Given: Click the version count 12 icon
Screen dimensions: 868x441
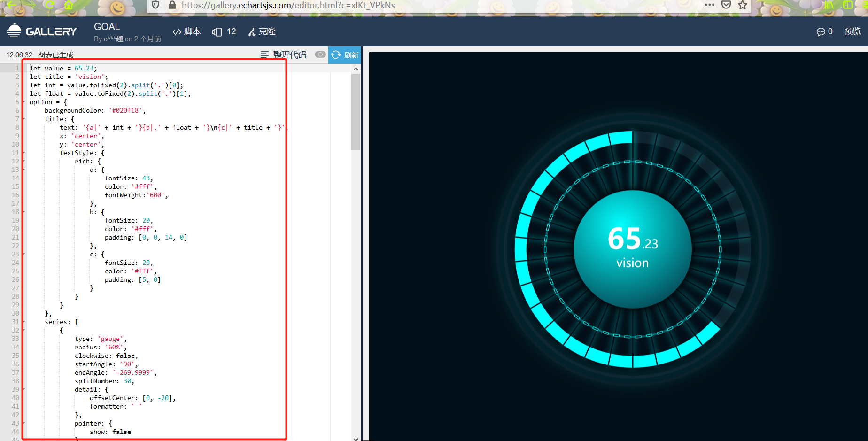Looking at the screenshot, I should [224, 31].
